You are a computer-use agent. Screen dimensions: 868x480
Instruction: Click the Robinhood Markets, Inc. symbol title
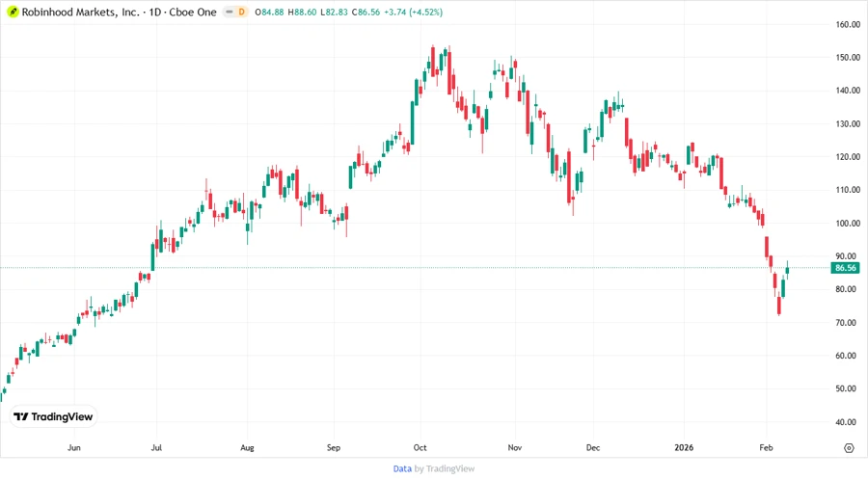81,12
